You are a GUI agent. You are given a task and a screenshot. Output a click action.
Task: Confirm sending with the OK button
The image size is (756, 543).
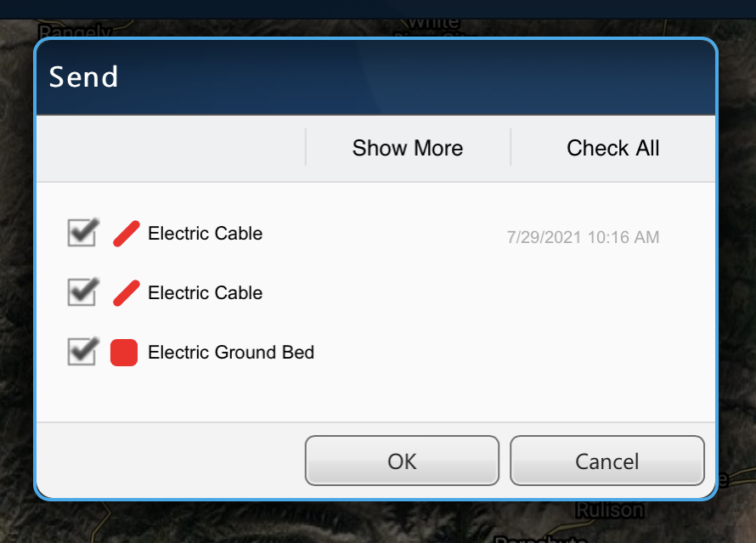[x=402, y=461]
